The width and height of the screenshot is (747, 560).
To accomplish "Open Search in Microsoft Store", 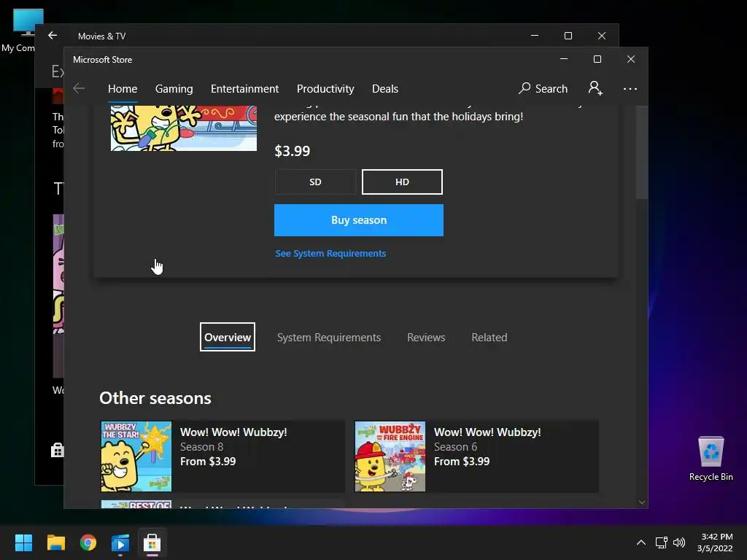I will tap(543, 88).
